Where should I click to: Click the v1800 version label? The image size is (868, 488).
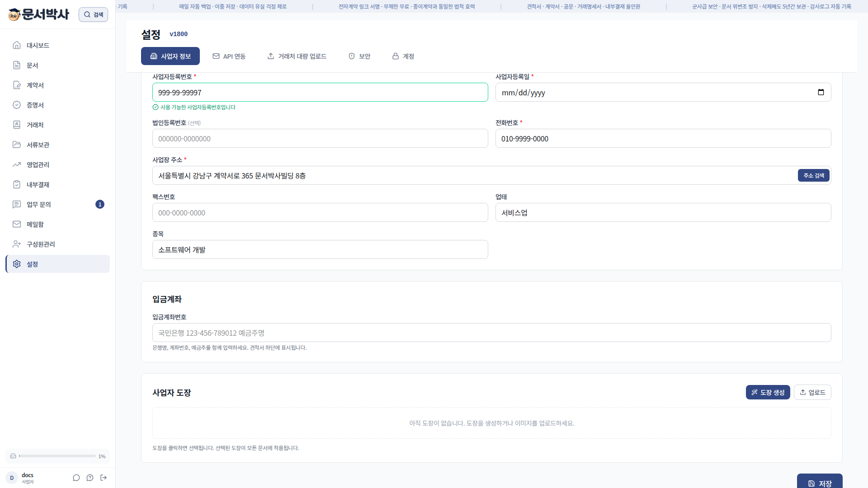click(x=179, y=34)
